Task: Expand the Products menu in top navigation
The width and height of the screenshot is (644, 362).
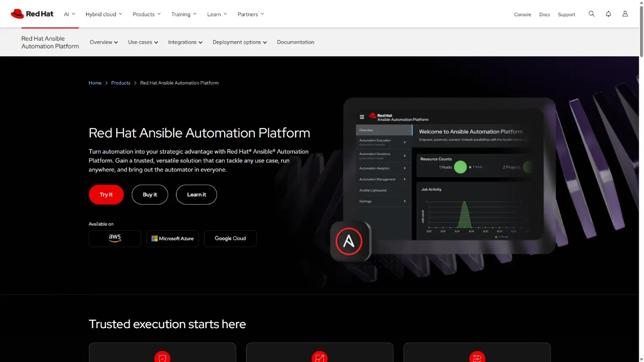Action: (x=147, y=14)
